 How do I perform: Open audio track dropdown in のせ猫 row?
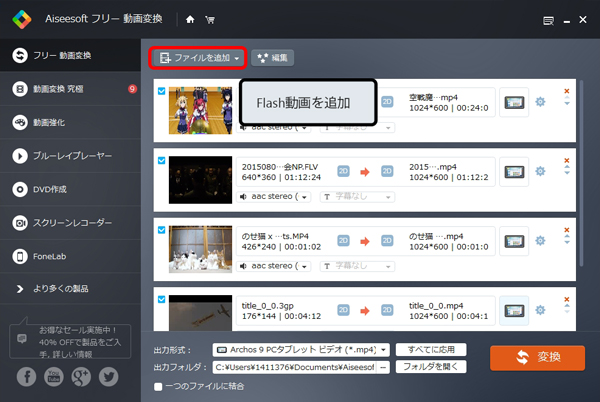tap(274, 266)
